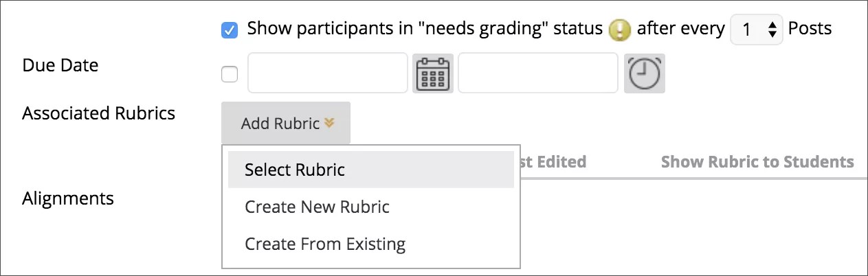The width and height of the screenshot is (868, 276).
Task: Click into the due date text field
Action: coord(327,73)
